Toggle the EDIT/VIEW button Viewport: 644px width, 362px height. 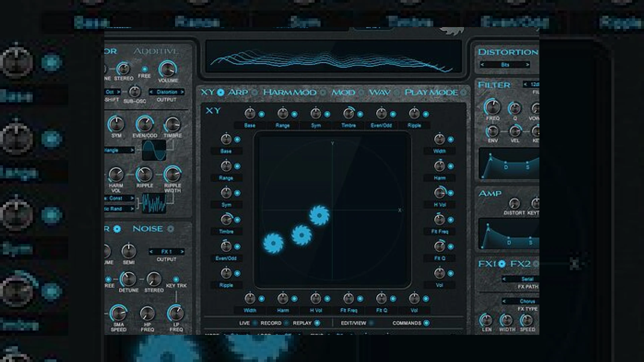(x=371, y=323)
